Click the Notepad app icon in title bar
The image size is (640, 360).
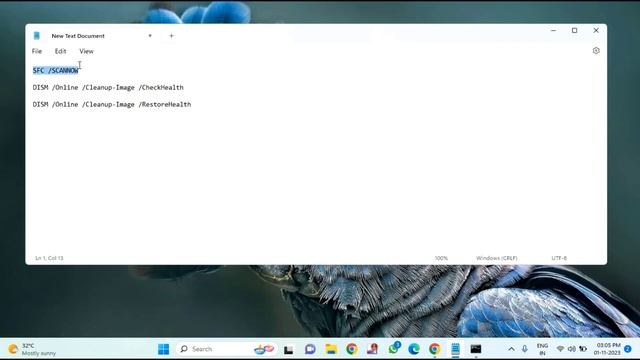(37, 36)
